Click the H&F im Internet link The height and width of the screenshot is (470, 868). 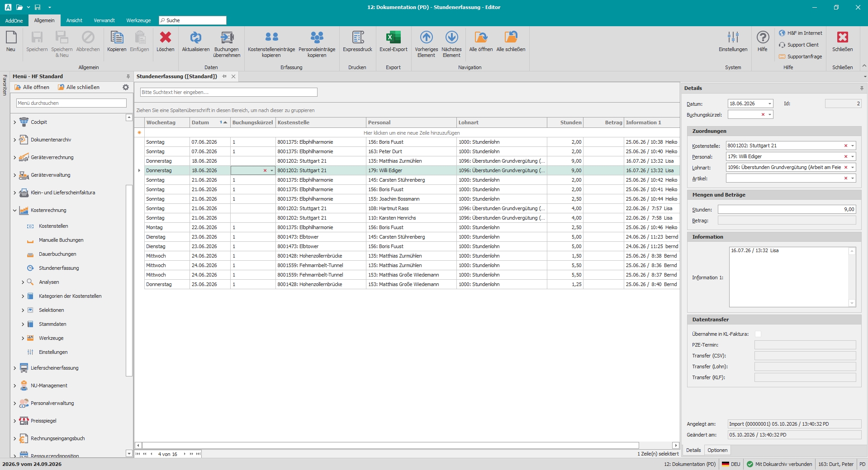801,33
